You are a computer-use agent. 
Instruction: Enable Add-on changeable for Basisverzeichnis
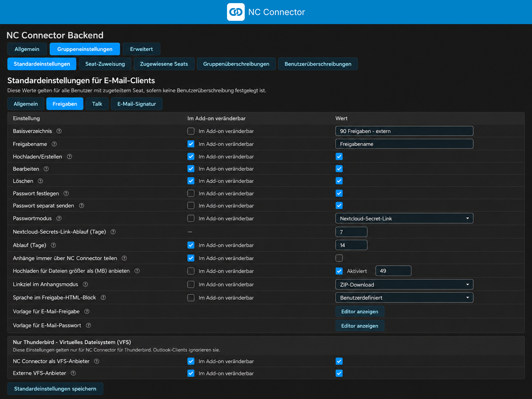click(191, 131)
